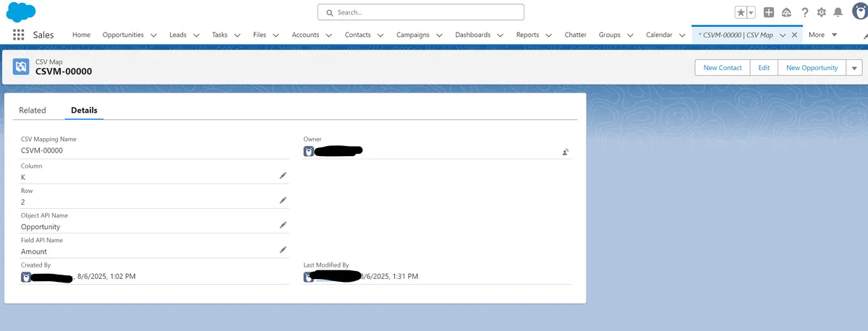Open the Files tab
Image resolution: width=868 pixels, height=331 pixels.
tap(260, 35)
